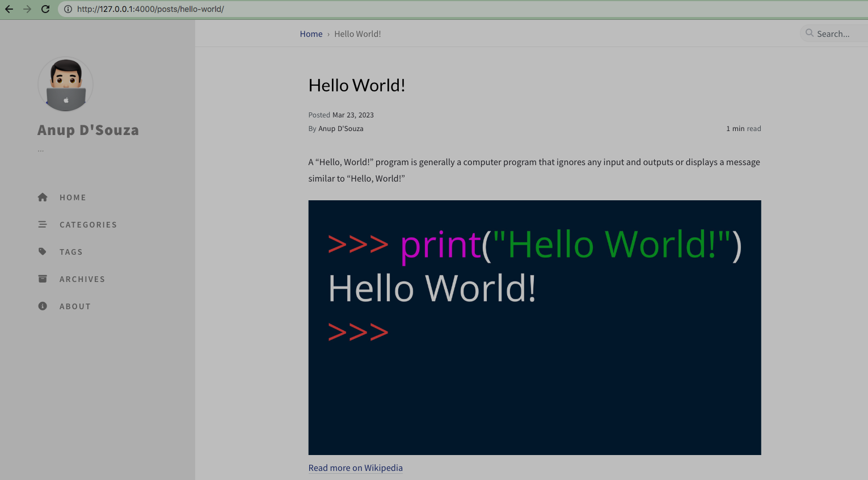Go to the ABOUT sidebar page
This screenshot has width=868, height=480.
coord(75,306)
